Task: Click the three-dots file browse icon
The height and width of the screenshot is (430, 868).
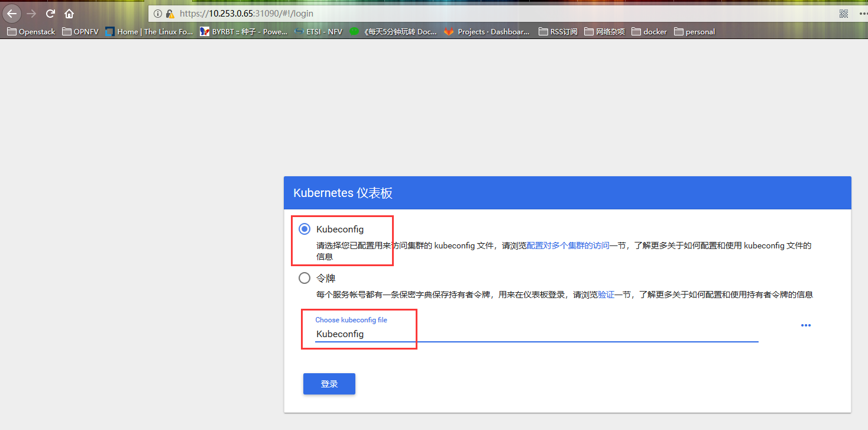Action: tap(806, 325)
